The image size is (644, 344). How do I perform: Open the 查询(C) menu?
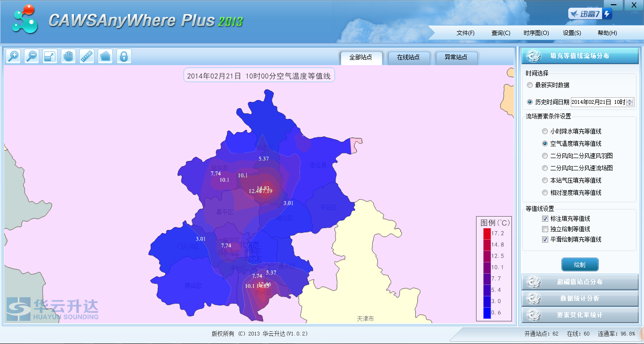501,33
